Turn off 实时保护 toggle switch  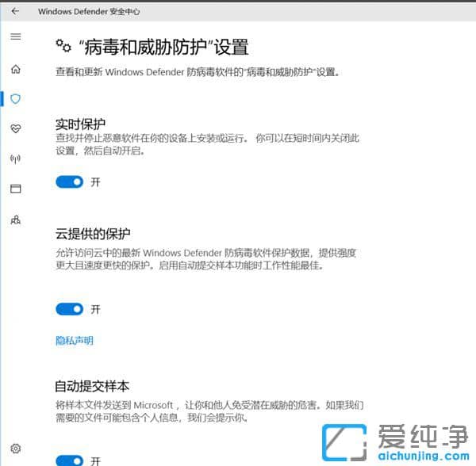[70, 182]
